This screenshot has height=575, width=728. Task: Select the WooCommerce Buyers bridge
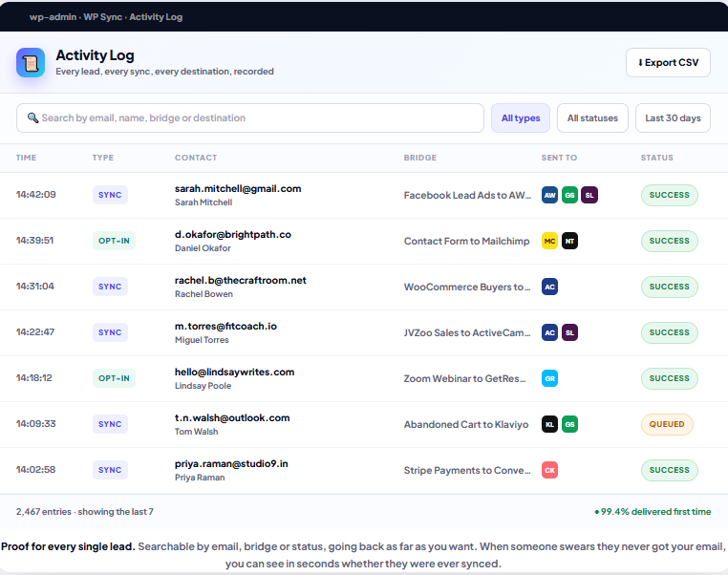pyautogui.click(x=467, y=287)
